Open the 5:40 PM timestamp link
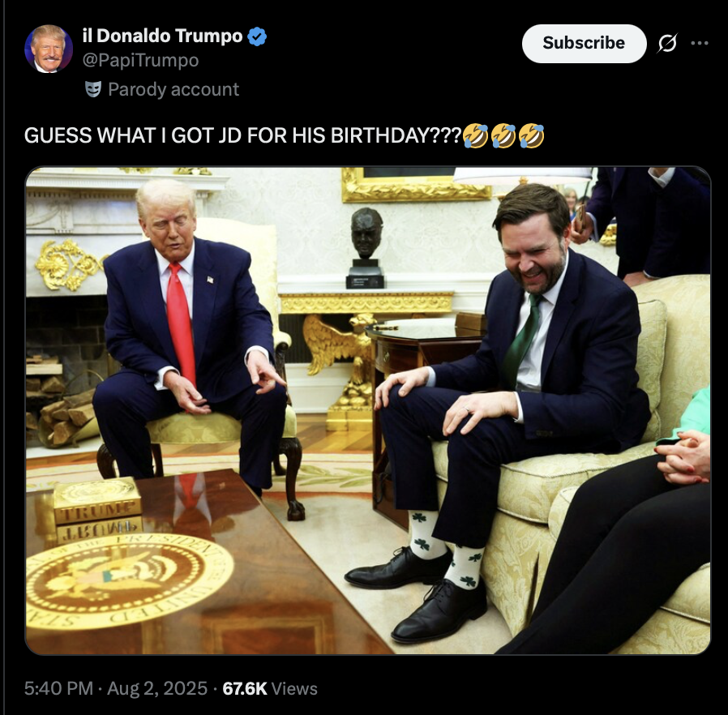The width and height of the screenshot is (728, 715). click(x=58, y=688)
